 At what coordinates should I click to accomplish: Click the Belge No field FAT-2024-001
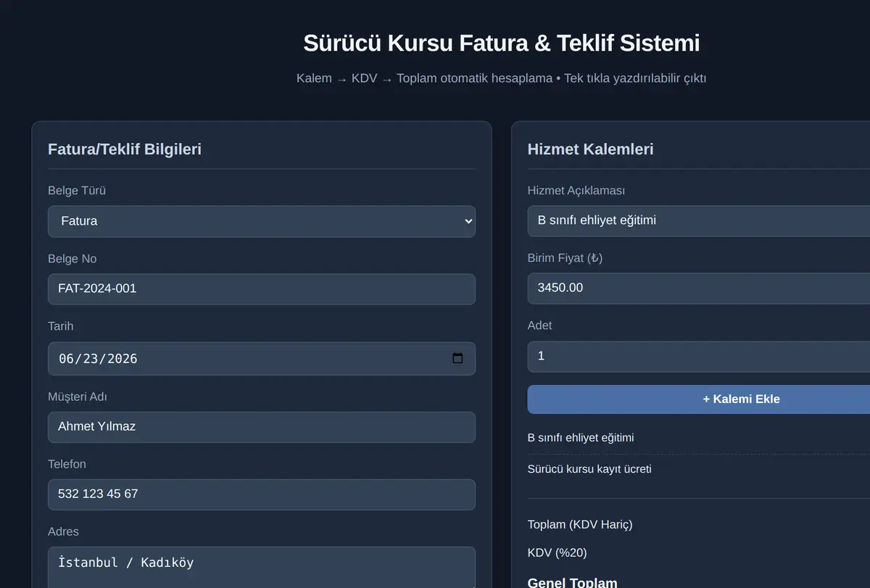coord(262,289)
